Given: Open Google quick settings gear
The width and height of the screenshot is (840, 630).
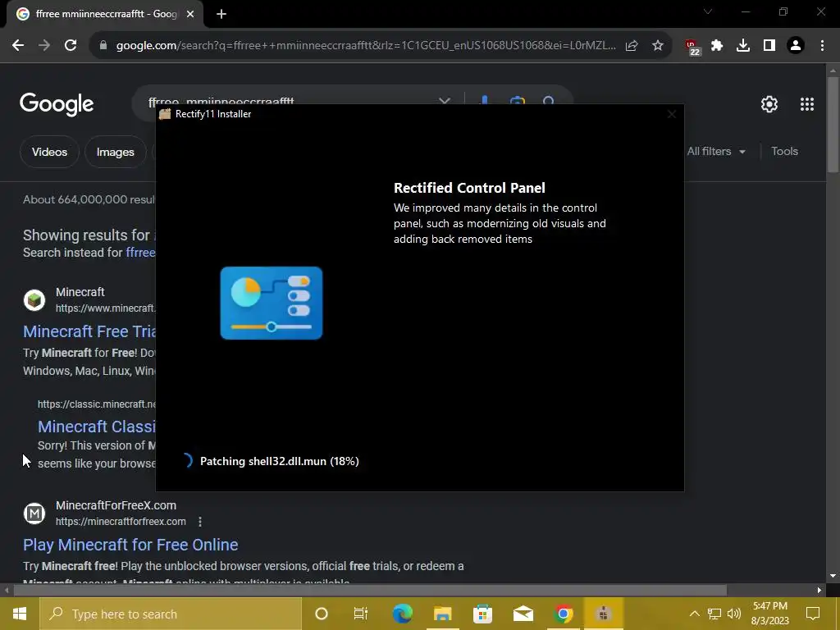Looking at the screenshot, I should pyautogui.click(x=769, y=104).
